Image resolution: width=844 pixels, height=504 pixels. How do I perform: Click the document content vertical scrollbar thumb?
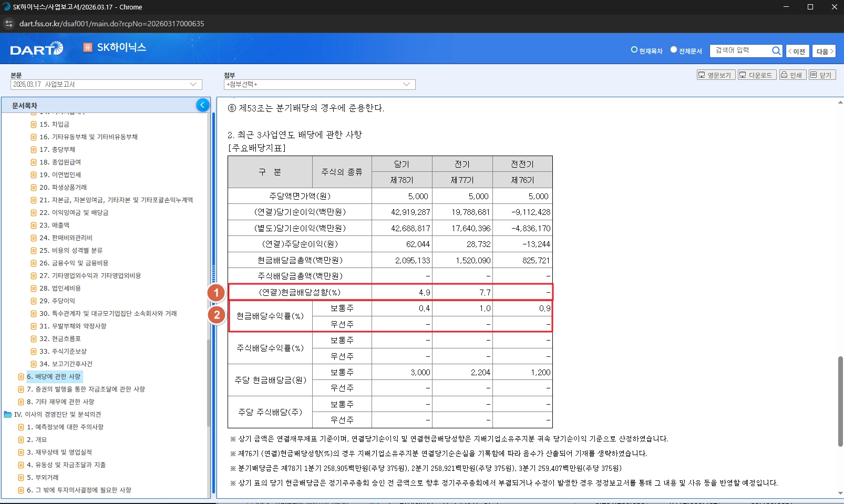[x=840, y=401]
